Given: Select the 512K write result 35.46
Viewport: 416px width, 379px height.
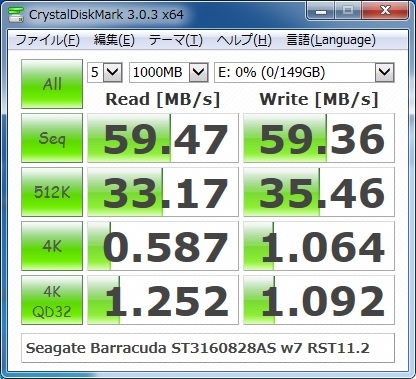Looking at the screenshot, I should click(319, 192).
